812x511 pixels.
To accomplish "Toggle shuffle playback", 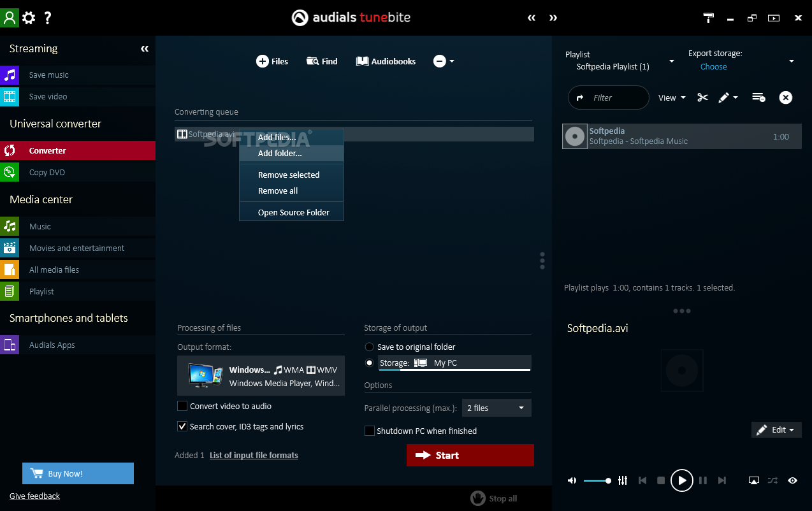I will tap(772, 480).
